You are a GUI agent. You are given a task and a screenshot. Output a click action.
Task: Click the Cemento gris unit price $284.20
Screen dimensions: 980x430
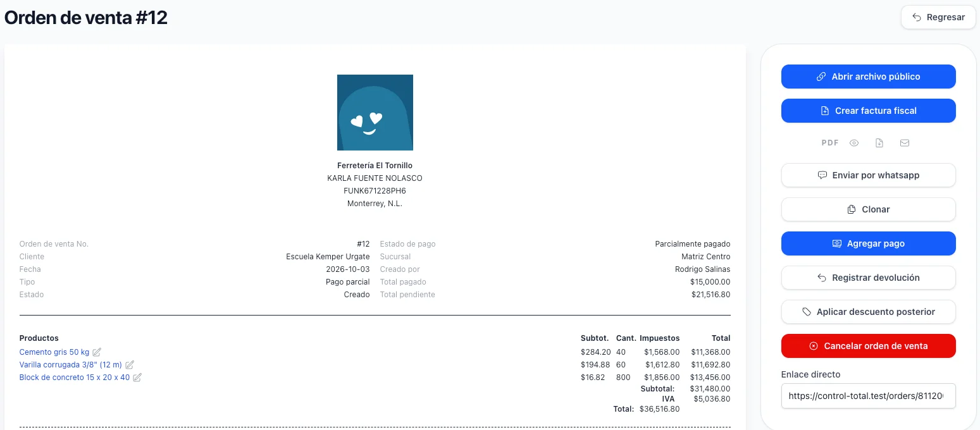click(x=596, y=352)
